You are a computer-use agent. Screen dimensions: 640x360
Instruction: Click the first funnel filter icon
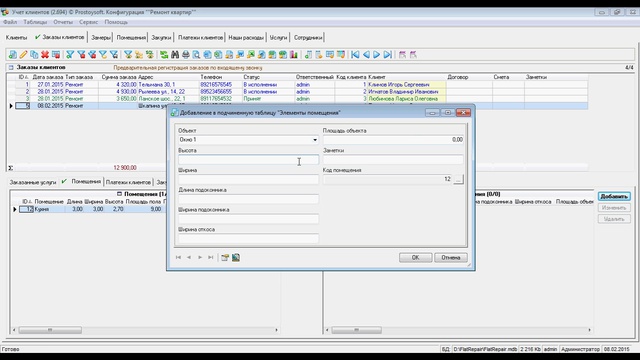coord(70,54)
